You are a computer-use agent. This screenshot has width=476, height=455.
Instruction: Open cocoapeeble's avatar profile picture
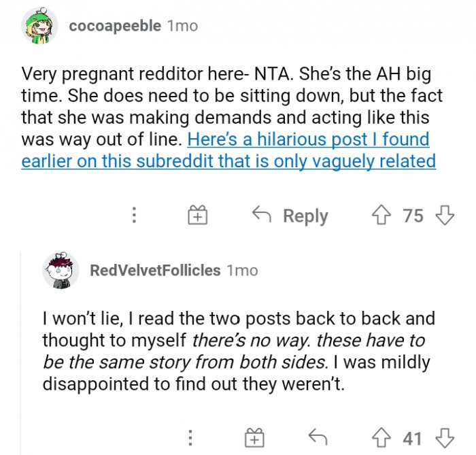tap(39, 27)
